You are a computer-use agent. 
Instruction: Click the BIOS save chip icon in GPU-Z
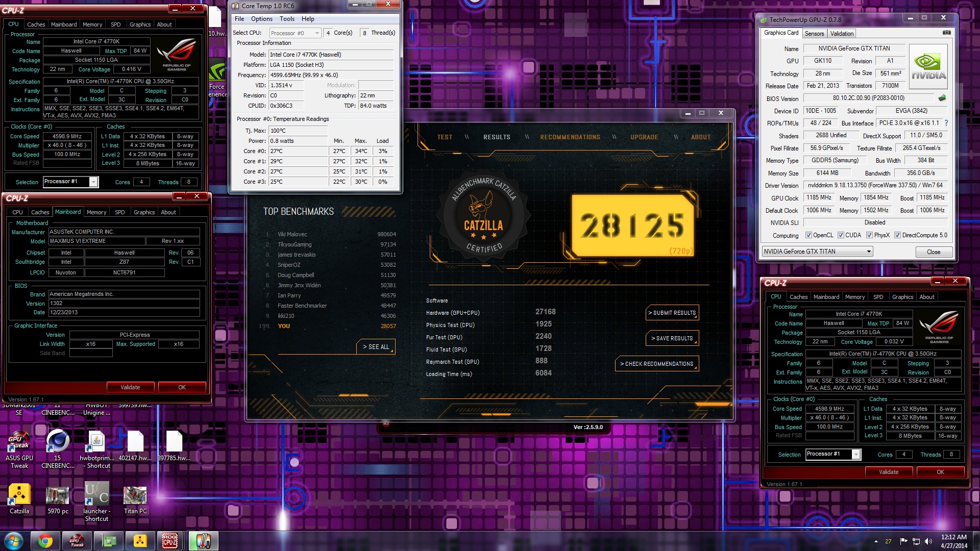pos(942,98)
